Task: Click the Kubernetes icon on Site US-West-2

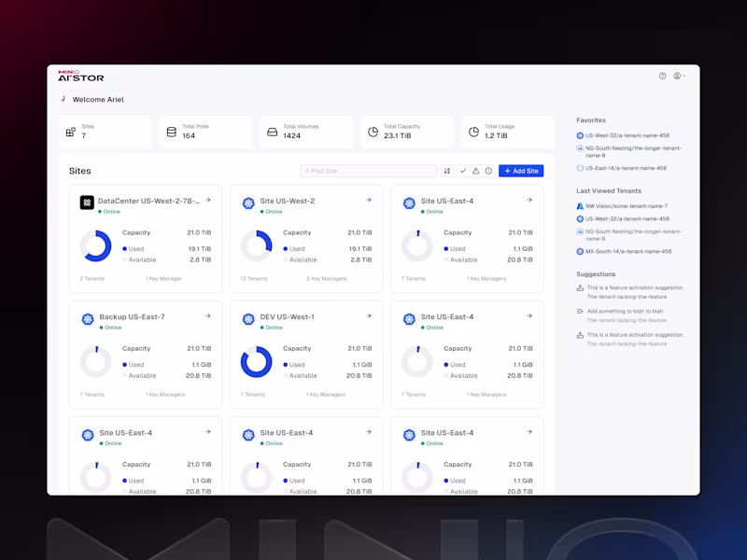Action: point(248,203)
